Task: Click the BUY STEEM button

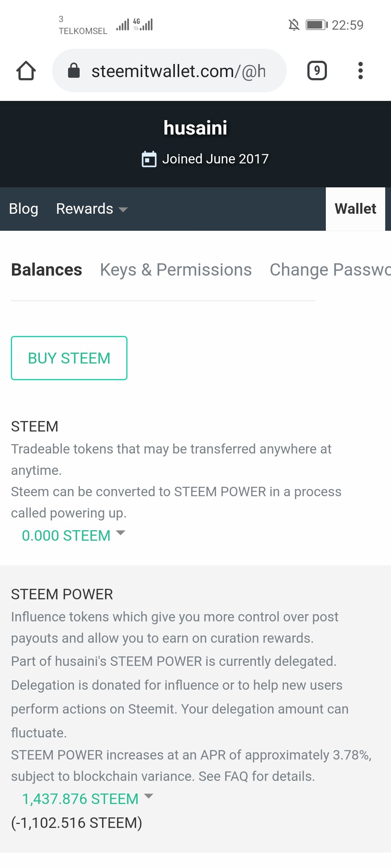Action: (x=69, y=358)
